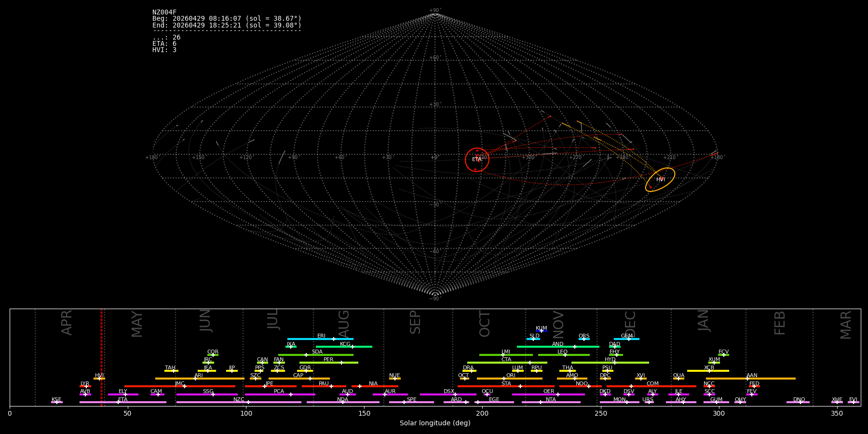
Task: Select the STA shower bar
Action: point(506,386)
